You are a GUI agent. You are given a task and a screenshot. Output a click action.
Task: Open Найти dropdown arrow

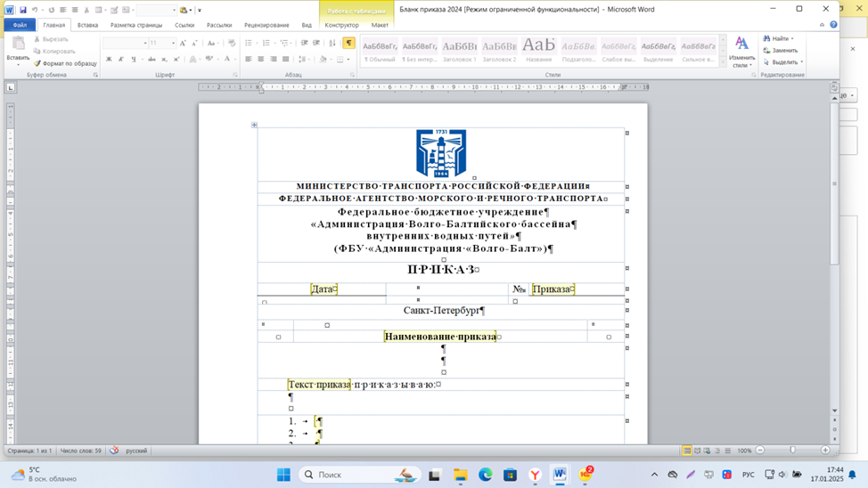792,38
